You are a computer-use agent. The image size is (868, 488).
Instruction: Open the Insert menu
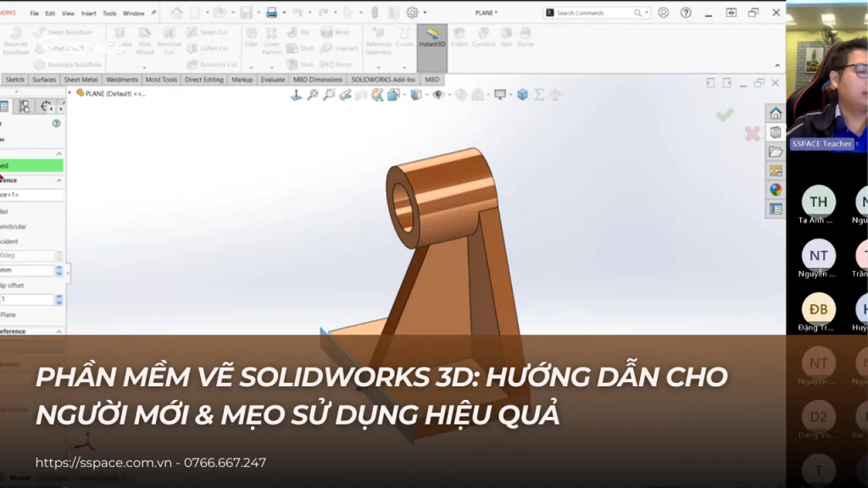click(x=88, y=14)
